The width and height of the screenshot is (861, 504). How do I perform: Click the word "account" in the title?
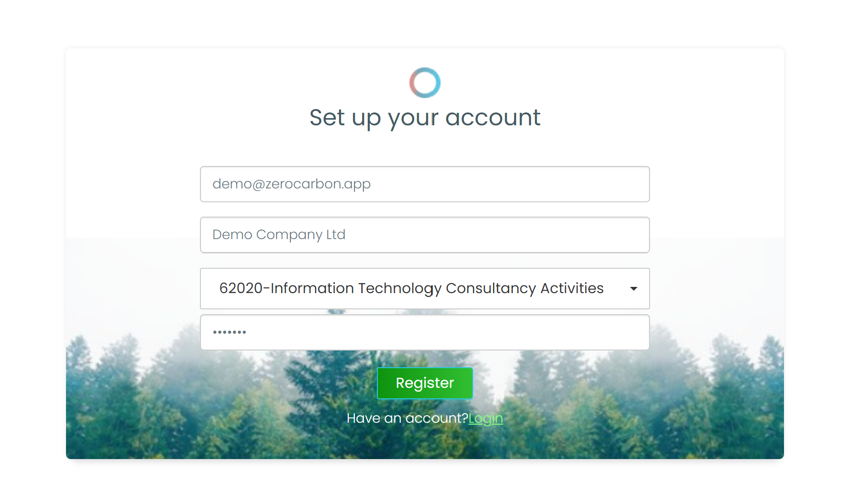(493, 118)
